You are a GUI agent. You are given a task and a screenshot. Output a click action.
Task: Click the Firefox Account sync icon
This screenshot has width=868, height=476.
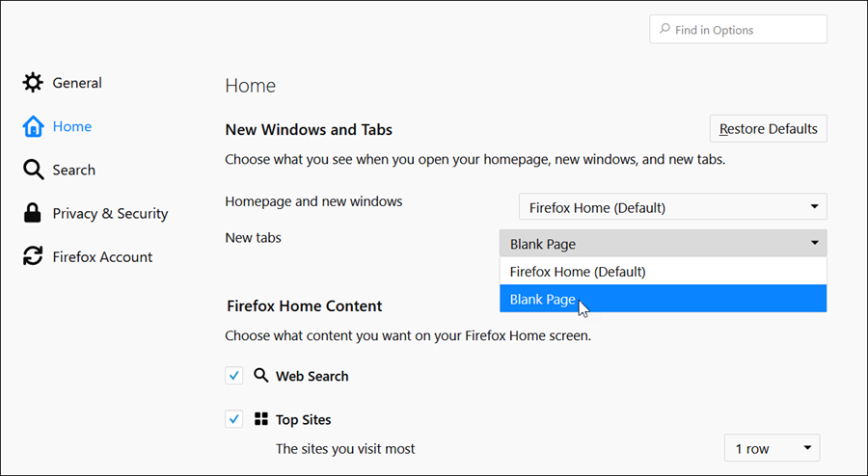[33, 256]
